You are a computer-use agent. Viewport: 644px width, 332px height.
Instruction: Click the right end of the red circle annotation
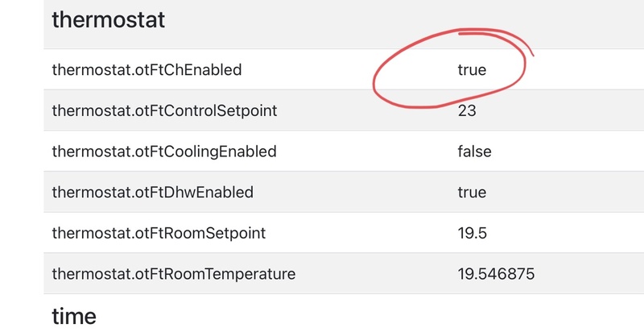(525, 60)
